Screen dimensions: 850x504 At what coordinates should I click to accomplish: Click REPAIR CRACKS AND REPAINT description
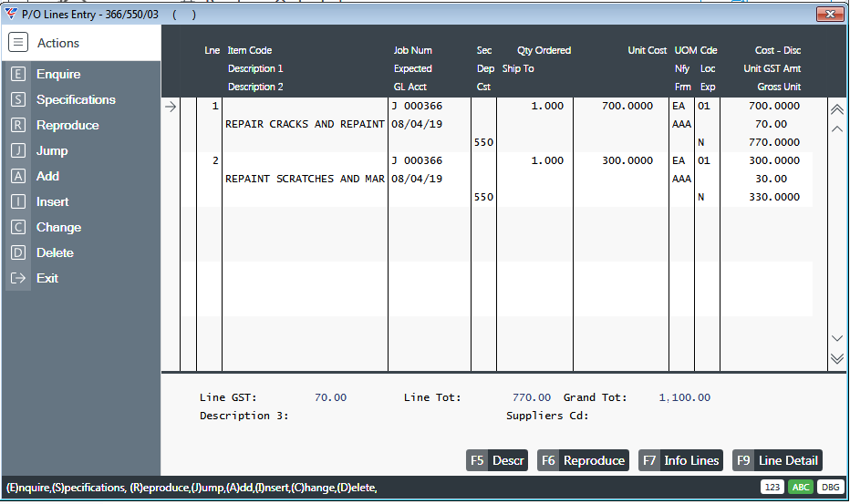pos(305,124)
